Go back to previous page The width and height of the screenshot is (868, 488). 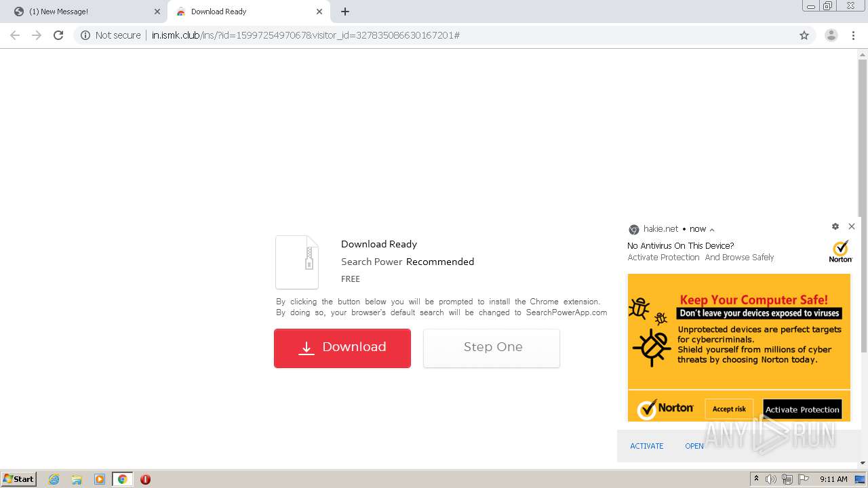tap(15, 35)
